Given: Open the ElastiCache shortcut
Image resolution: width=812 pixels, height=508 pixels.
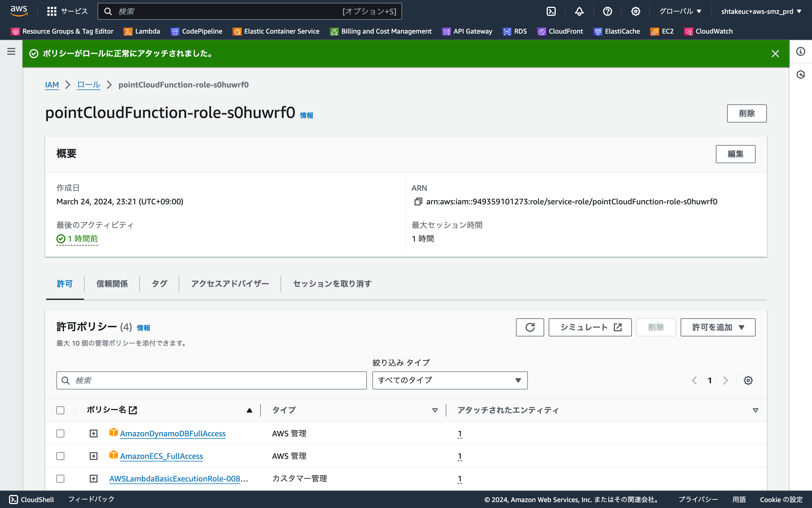Looking at the screenshot, I should [x=617, y=31].
